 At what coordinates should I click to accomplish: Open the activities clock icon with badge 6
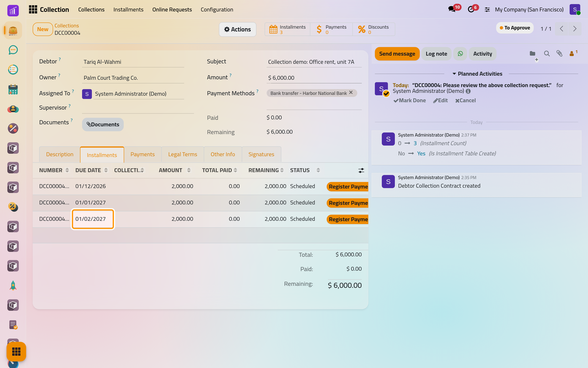tap(471, 9)
